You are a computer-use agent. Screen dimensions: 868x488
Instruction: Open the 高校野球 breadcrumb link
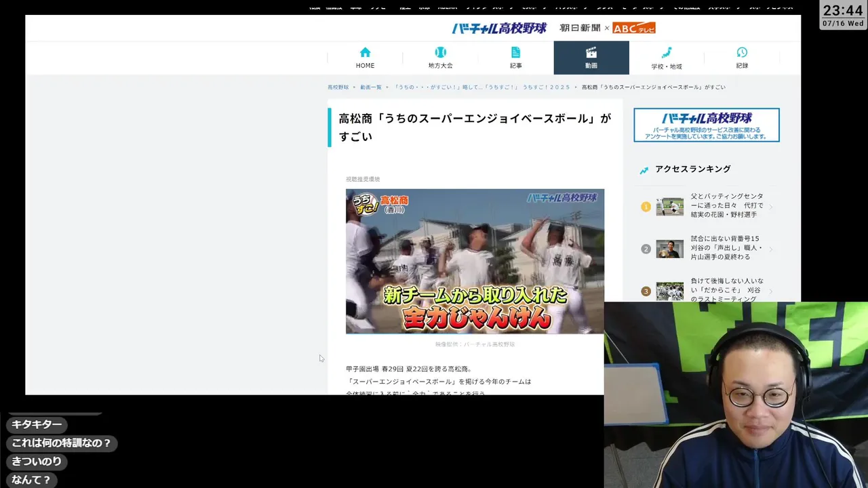coord(338,87)
